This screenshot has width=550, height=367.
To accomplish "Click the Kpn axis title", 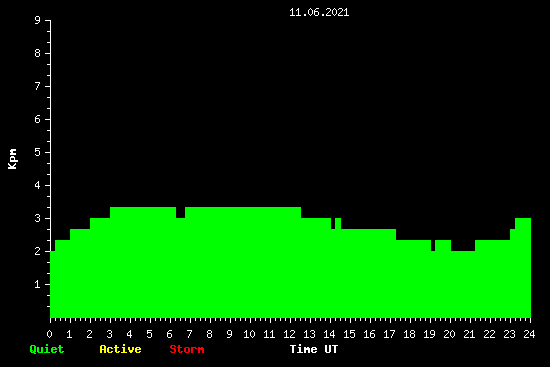I will [x=12, y=159].
